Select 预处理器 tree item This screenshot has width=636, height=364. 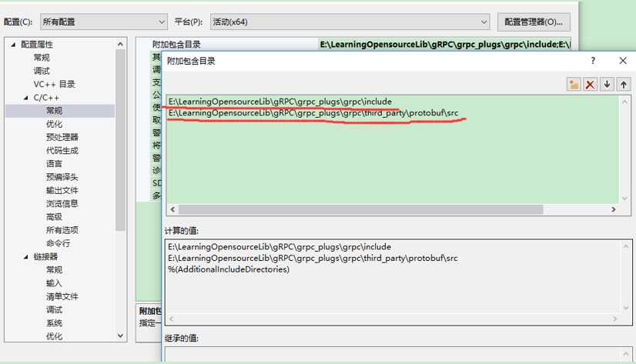[x=62, y=138]
